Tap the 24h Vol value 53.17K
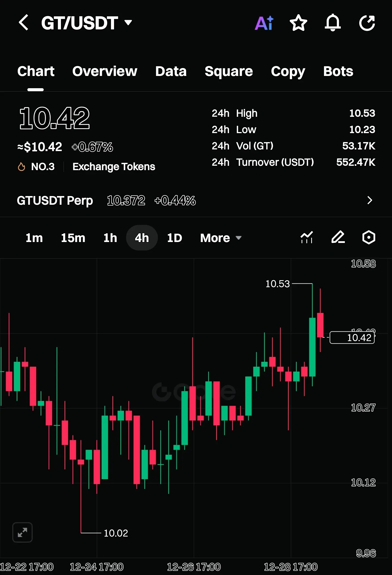Screen dimensions: 392x575 pos(359,146)
